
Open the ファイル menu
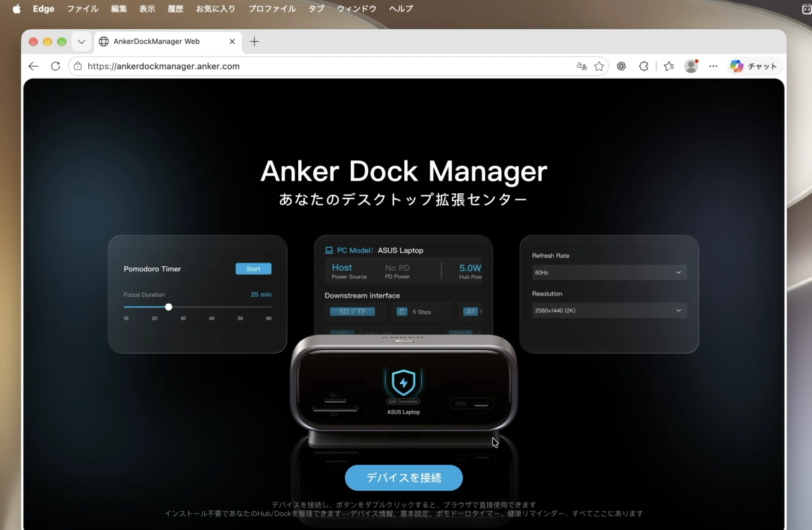82,9
